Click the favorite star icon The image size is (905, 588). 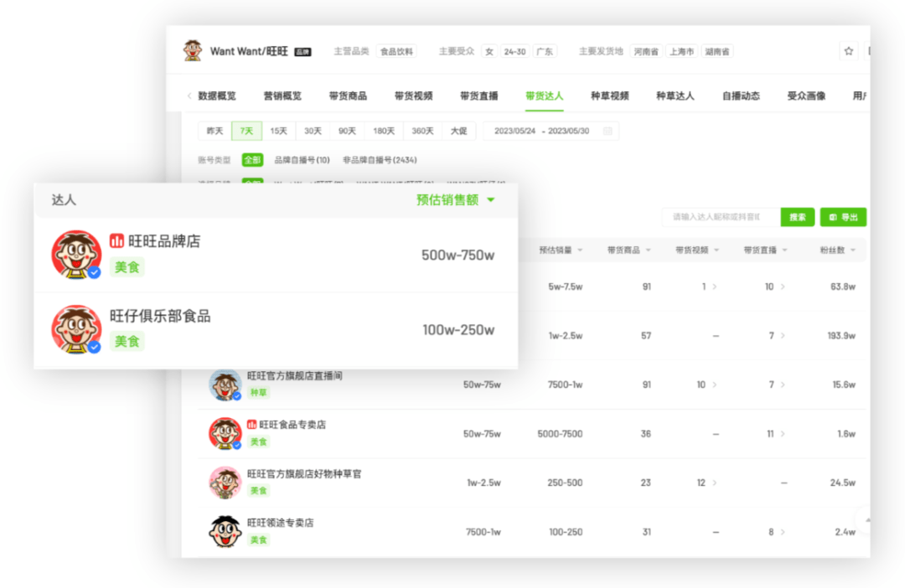848,51
